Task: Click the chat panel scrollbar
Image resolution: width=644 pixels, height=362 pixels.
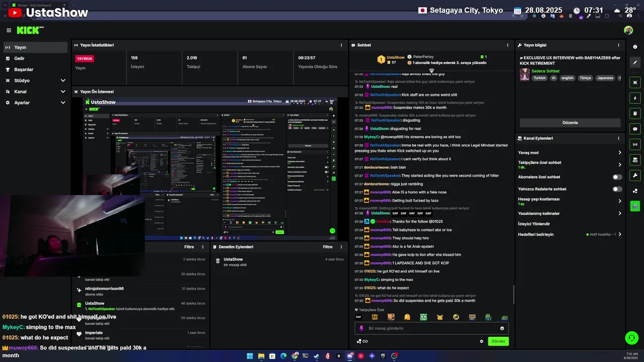Action: [x=513, y=294]
